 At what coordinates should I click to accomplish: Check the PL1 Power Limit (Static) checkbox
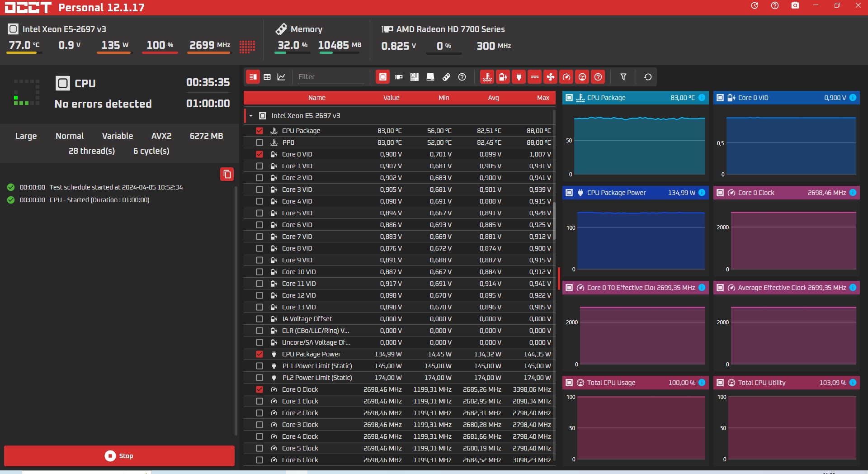[x=259, y=366]
